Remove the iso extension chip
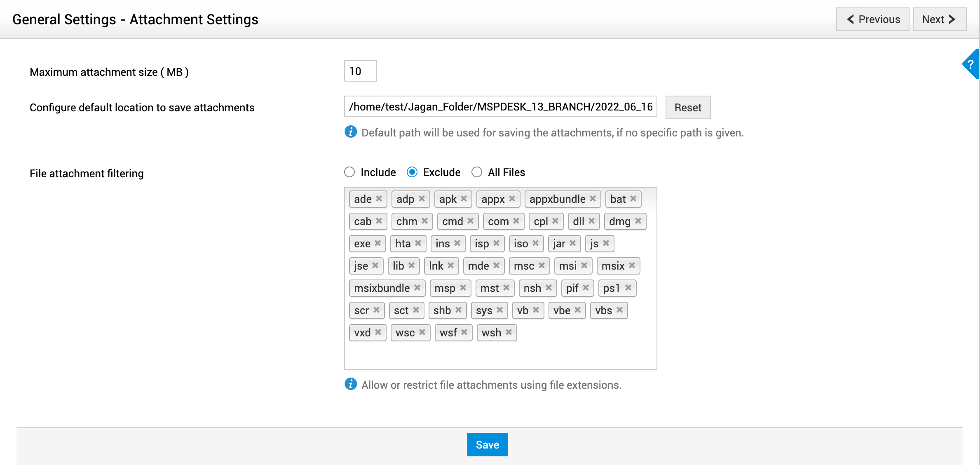The image size is (980, 465). point(536,244)
